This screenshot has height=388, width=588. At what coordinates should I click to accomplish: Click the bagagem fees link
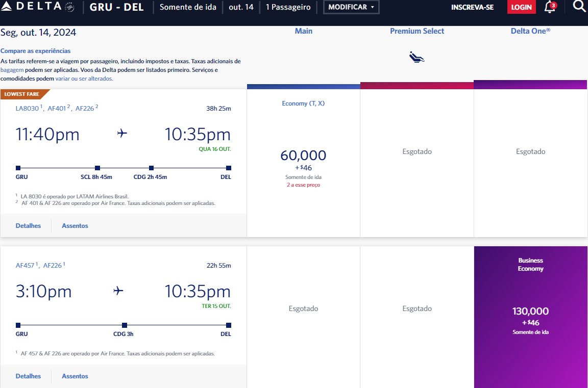tap(12, 70)
